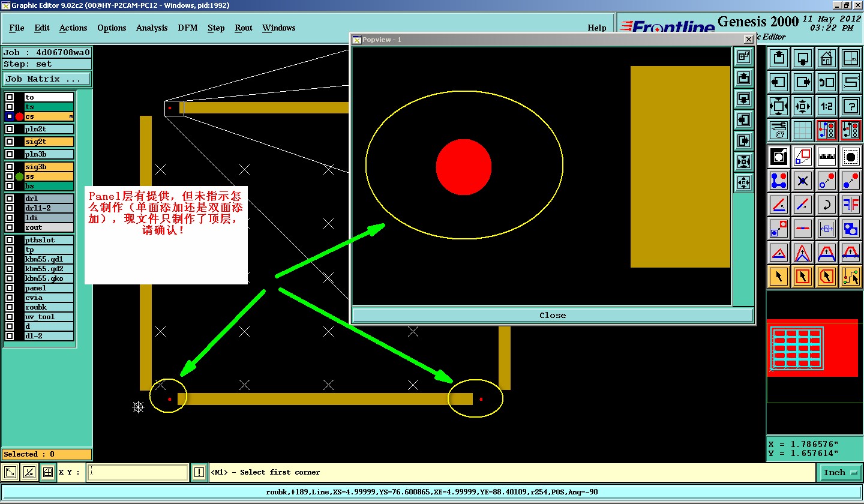The image size is (864, 504).
Task: Click Close button in Popview window
Action: point(553,316)
